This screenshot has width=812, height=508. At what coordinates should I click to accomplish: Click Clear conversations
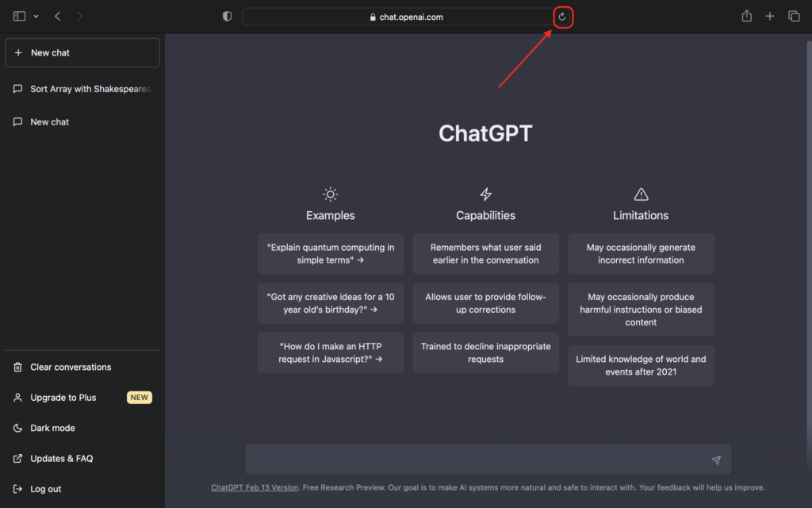click(x=71, y=368)
